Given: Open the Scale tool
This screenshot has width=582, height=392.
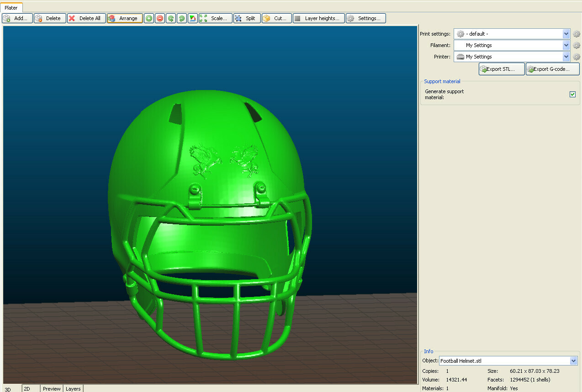Looking at the screenshot, I should tap(215, 18).
